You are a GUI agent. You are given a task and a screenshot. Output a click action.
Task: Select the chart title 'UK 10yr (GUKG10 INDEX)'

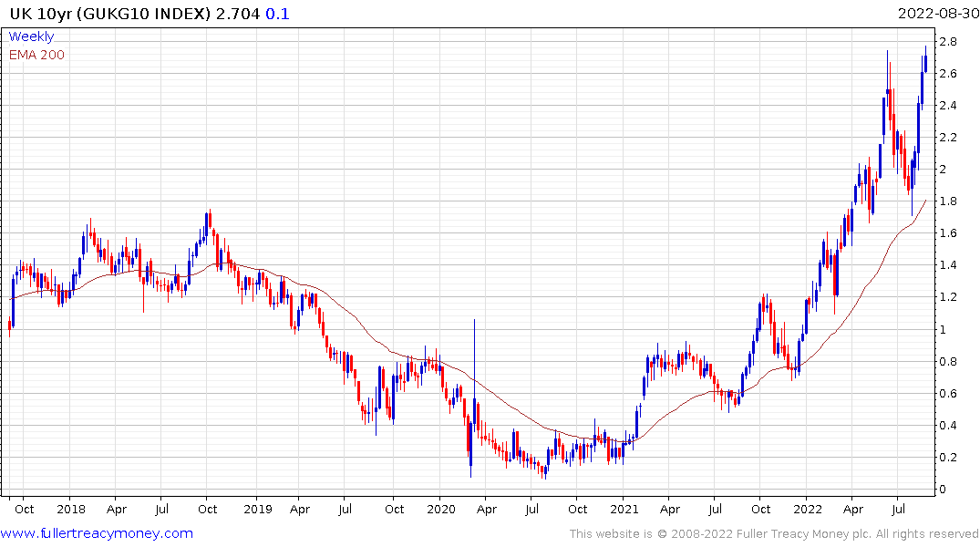pos(110,13)
